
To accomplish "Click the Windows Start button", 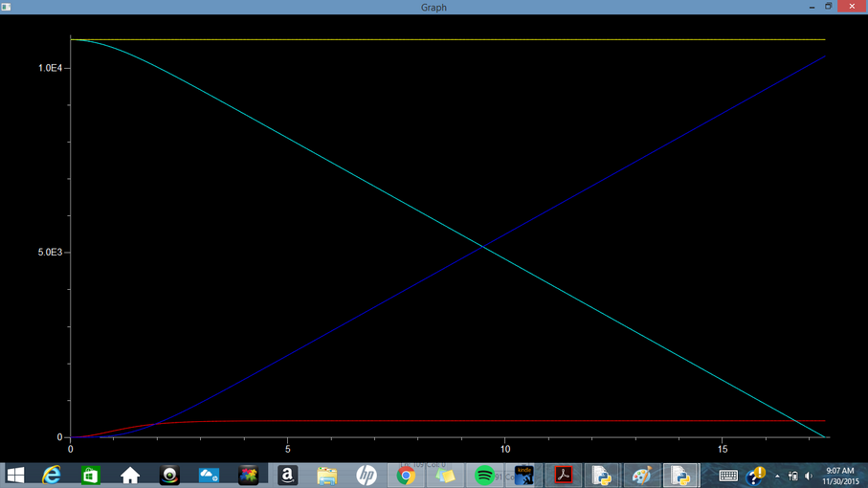I will [15, 475].
